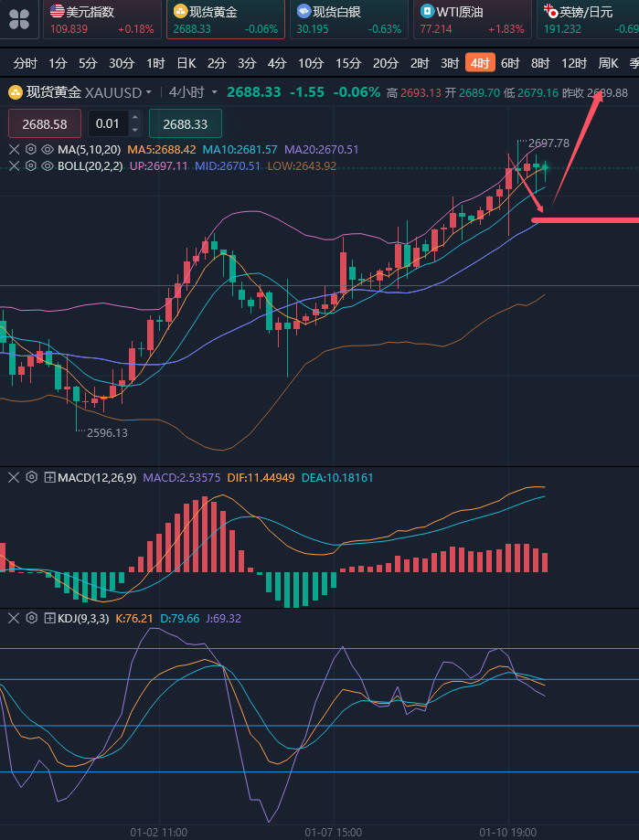The height and width of the screenshot is (840, 639).
Task: Click the green buy price 2688.33 button
Action: (186, 123)
